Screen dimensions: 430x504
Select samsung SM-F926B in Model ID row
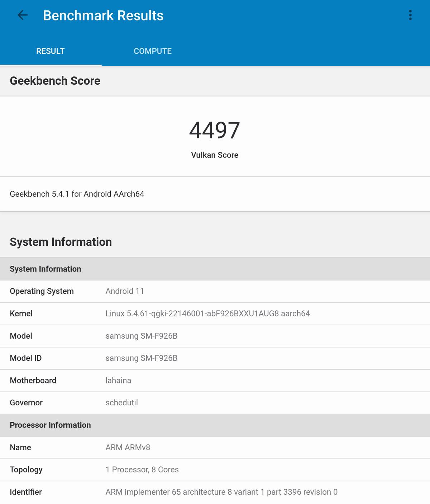(x=142, y=358)
